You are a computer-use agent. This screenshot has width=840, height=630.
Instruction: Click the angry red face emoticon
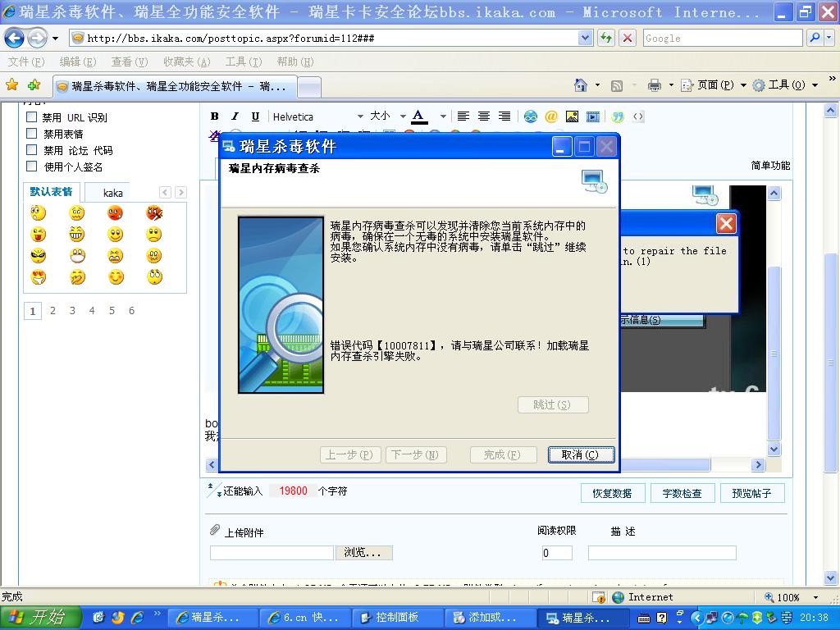click(x=115, y=213)
